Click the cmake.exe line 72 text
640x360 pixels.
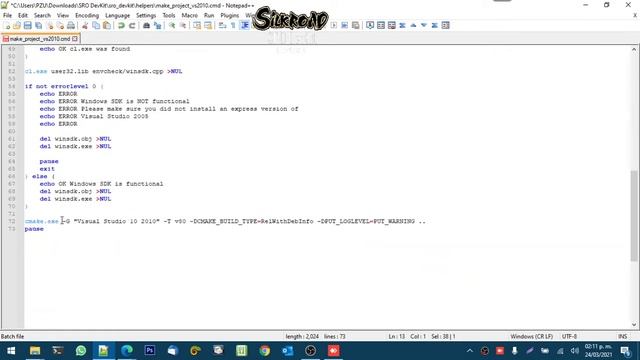coord(225,221)
